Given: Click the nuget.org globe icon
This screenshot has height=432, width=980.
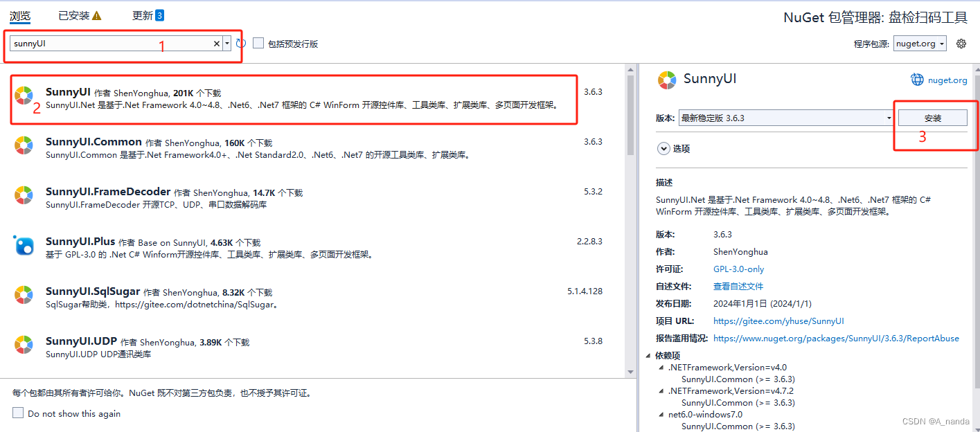Looking at the screenshot, I should pos(918,80).
